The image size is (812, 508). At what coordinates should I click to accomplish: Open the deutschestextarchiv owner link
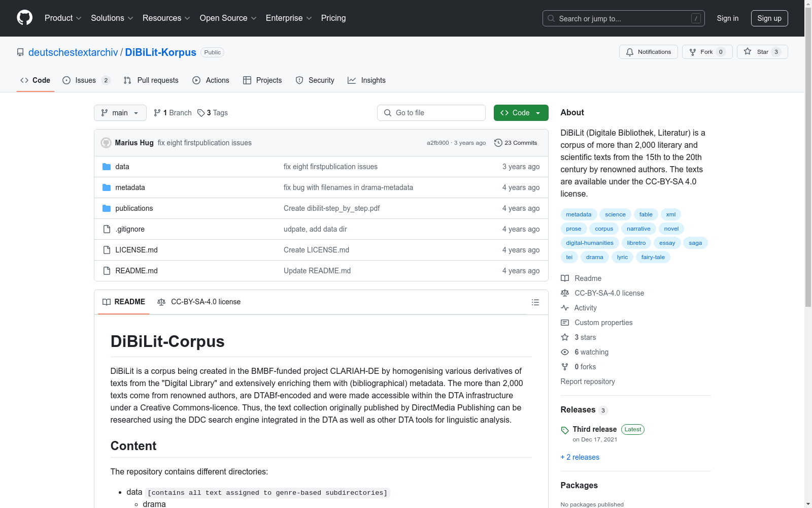73,52
